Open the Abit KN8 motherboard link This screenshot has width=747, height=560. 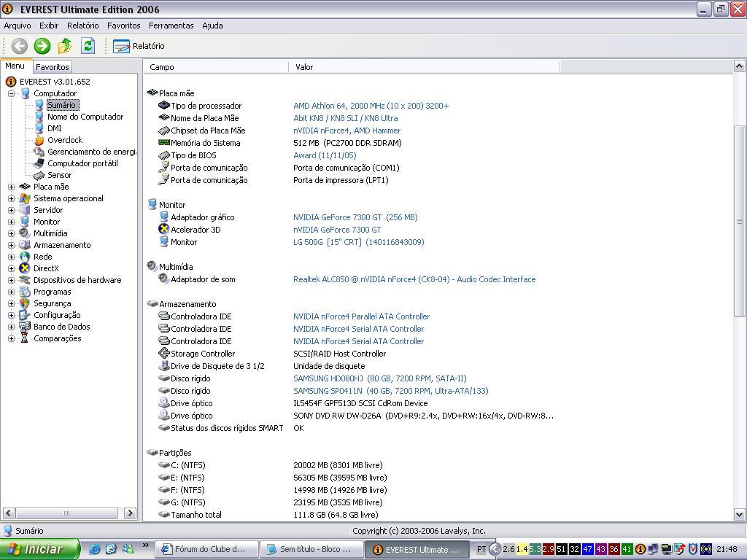point(345,118)
